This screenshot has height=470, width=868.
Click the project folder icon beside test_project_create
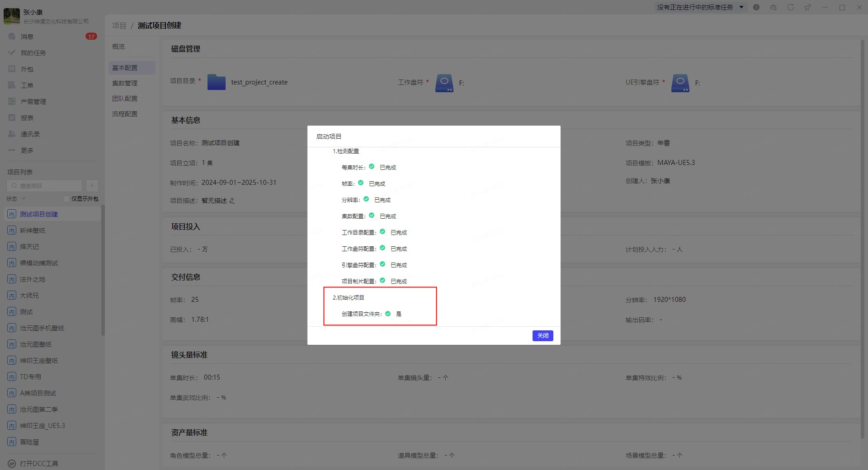click(x=217, y=82)
